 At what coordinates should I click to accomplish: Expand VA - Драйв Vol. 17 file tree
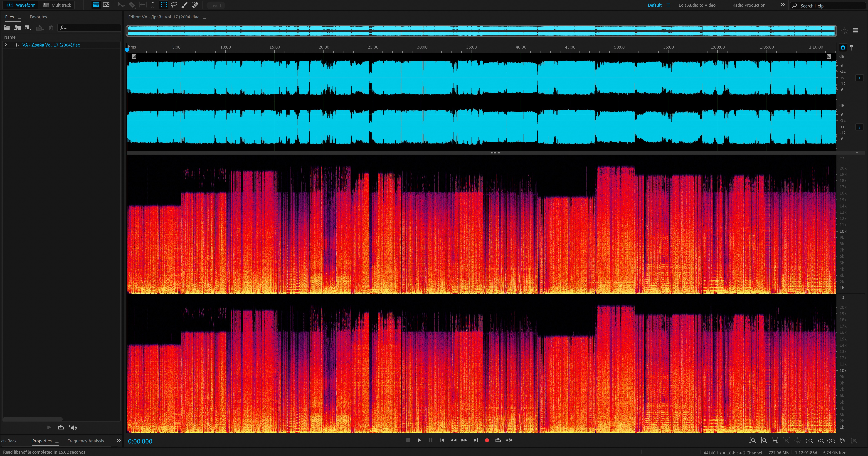click(x=6, y=44)
